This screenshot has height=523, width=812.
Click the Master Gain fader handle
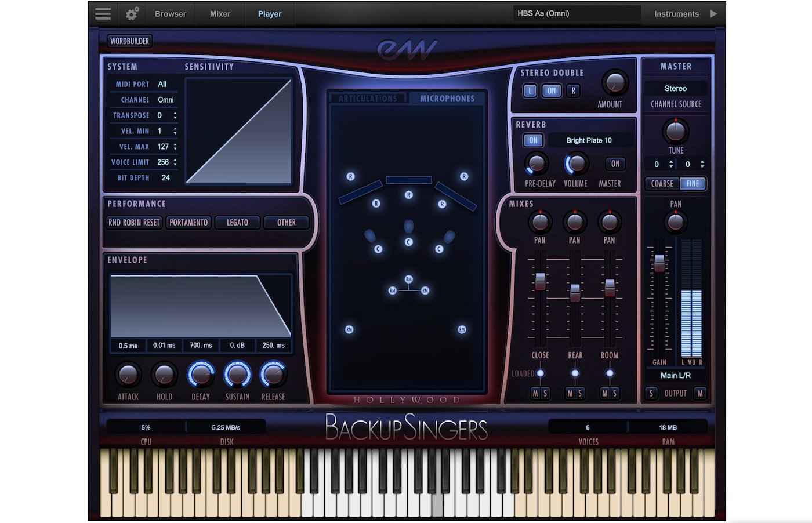tap(659, 262)
